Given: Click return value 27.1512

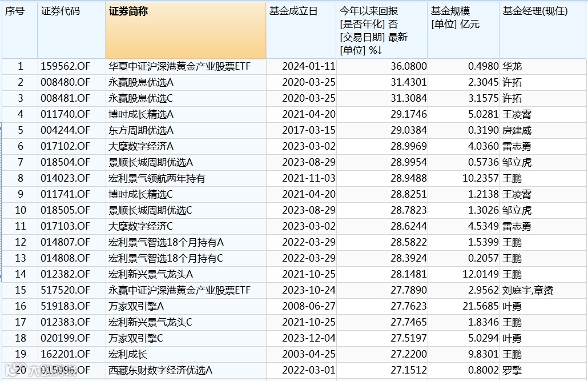Looking at the screenshot, I should (408, 370).
